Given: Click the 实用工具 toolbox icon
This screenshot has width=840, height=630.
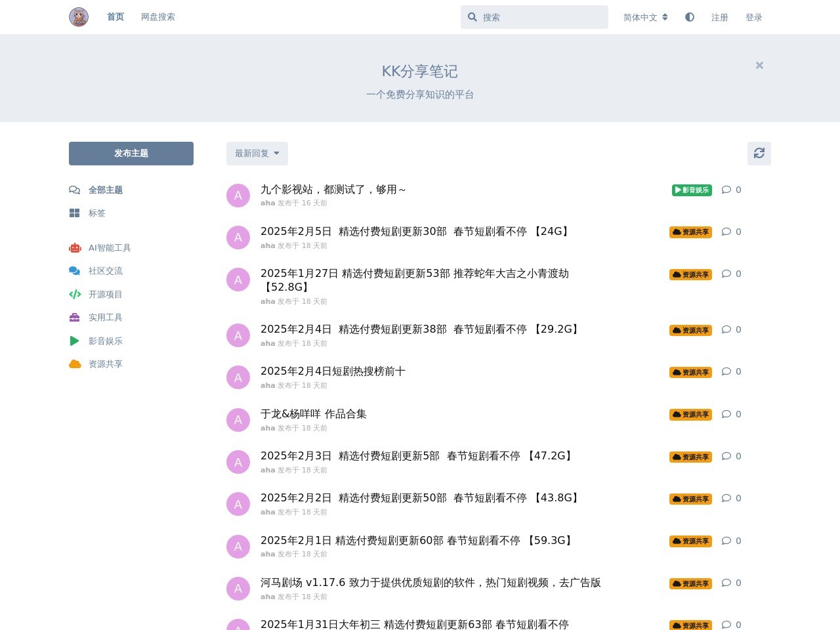Looking at the screenshot, I should click(75, 318).
